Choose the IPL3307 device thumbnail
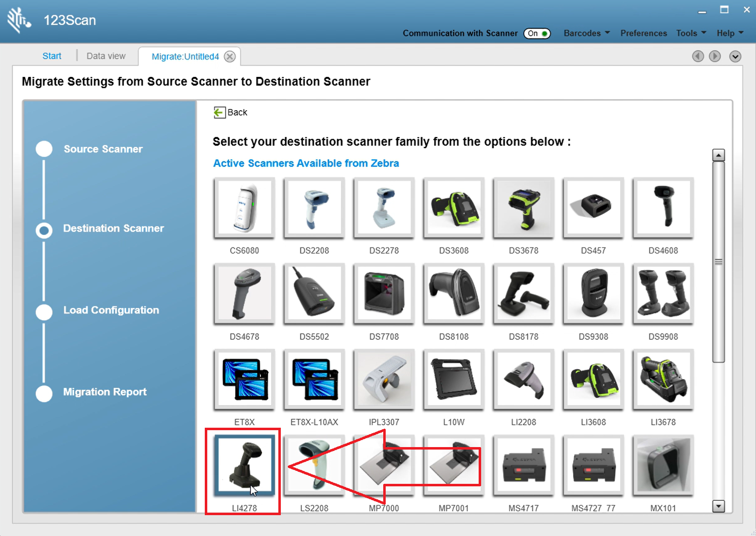756x536 pixels. (384, 380)
